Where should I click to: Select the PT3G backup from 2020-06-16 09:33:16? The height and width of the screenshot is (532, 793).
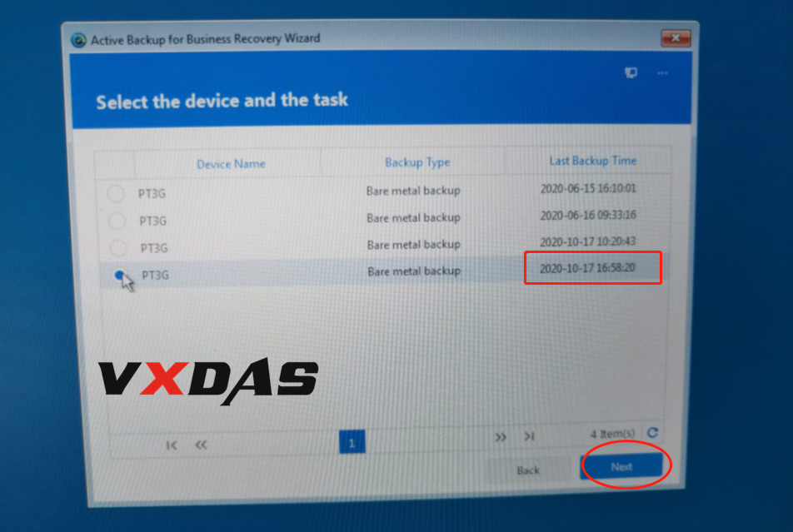coord(117,221)
